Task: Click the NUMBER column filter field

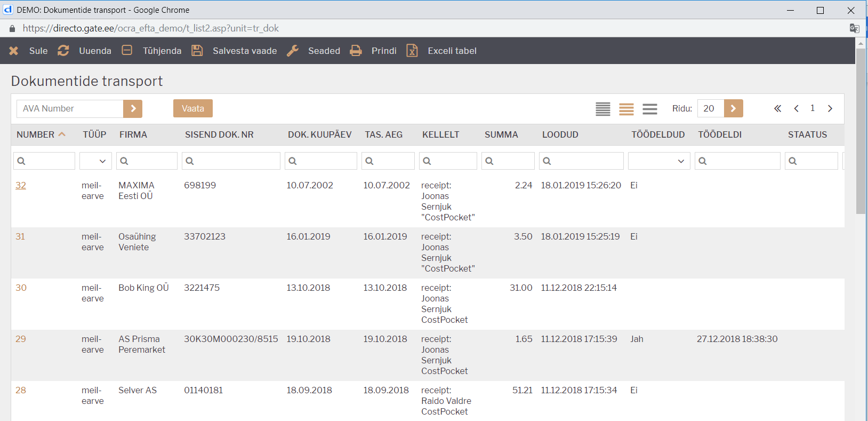Action: coord(44,161)
